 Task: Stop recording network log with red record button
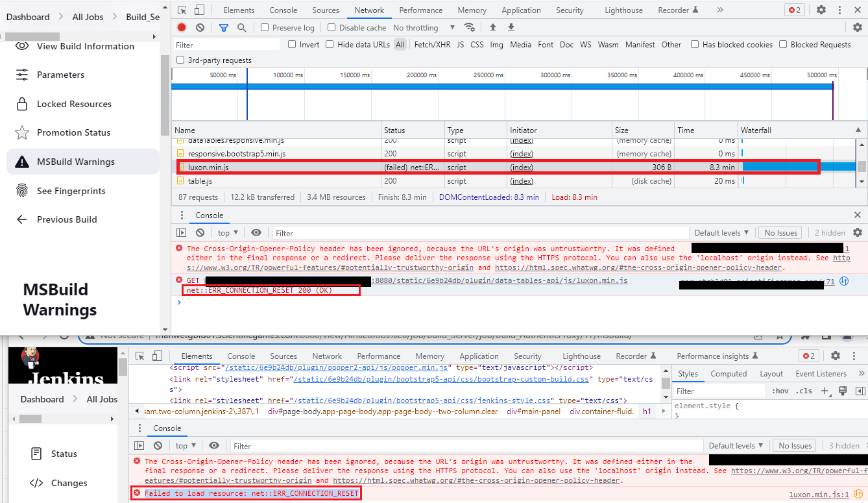[182, 27]
